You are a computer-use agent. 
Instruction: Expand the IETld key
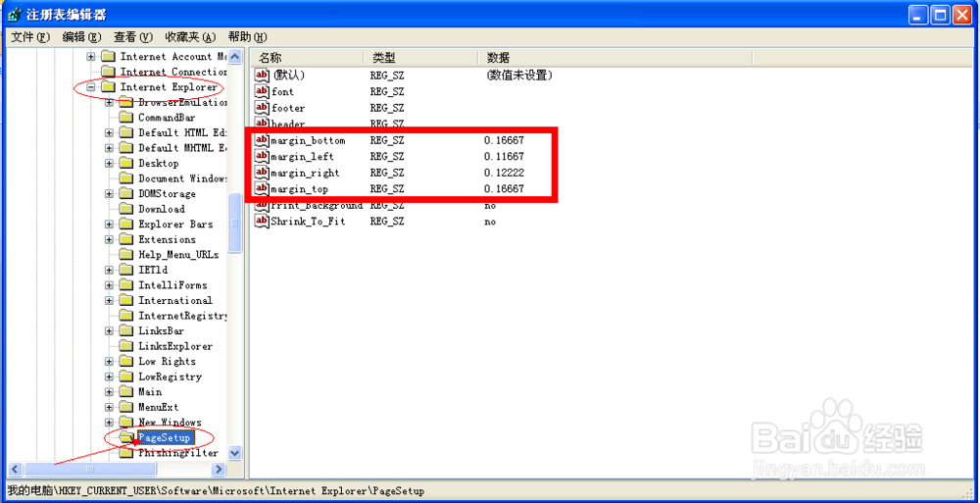(109, 271)
